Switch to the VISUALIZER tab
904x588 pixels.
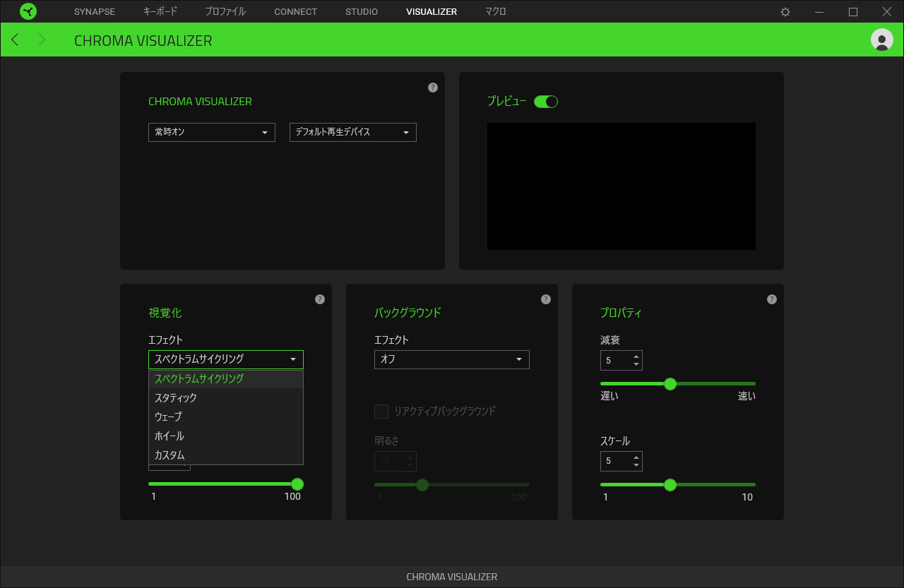[432, 12]
